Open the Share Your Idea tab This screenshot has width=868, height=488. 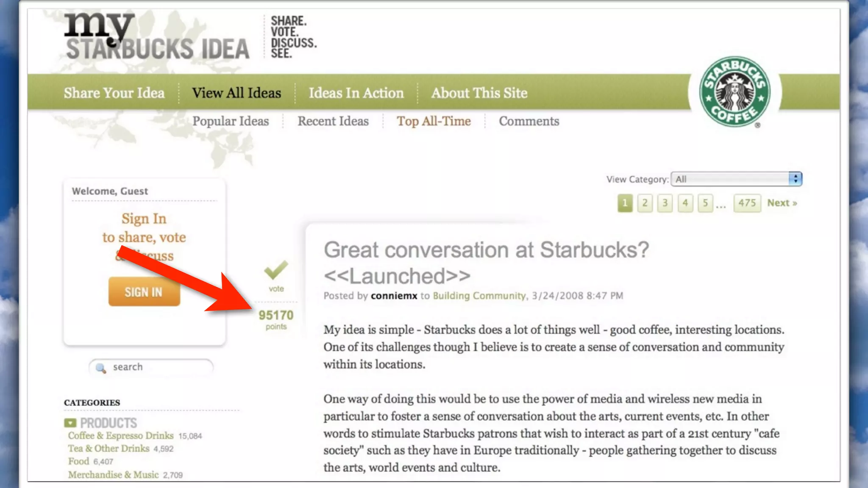click(114, 93)
